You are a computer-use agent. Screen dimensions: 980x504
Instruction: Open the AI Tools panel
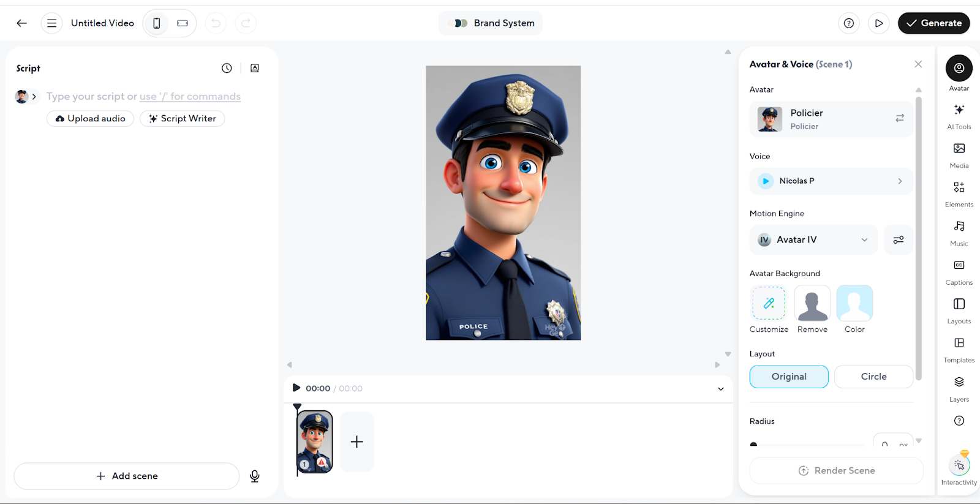[x=959, y=115]
